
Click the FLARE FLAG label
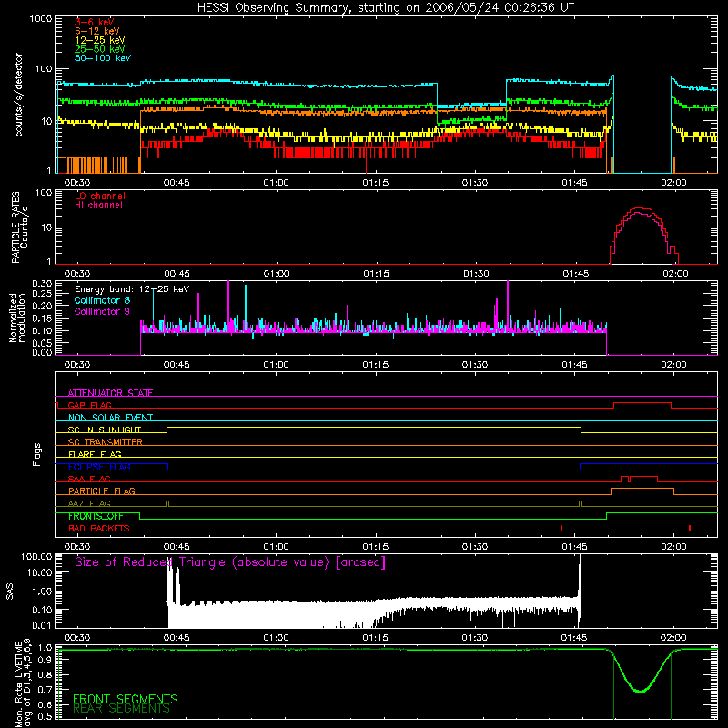[95, 454]
